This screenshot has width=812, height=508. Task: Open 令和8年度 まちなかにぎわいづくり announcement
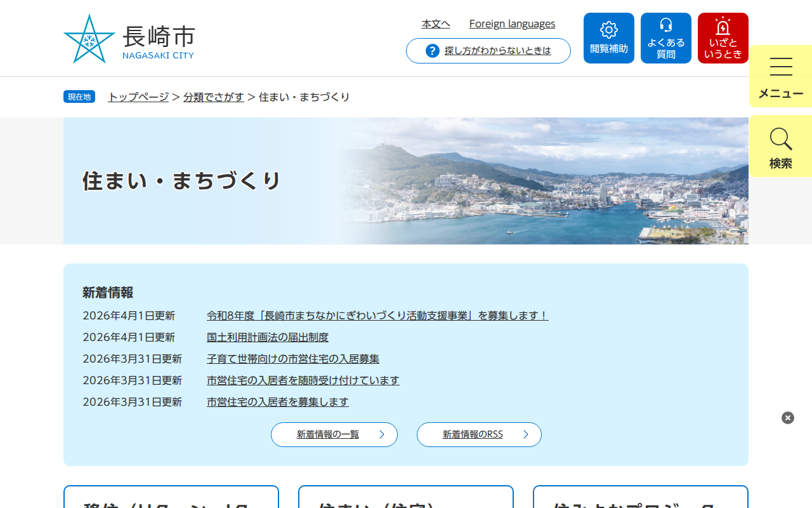click(x=377, y=316)
